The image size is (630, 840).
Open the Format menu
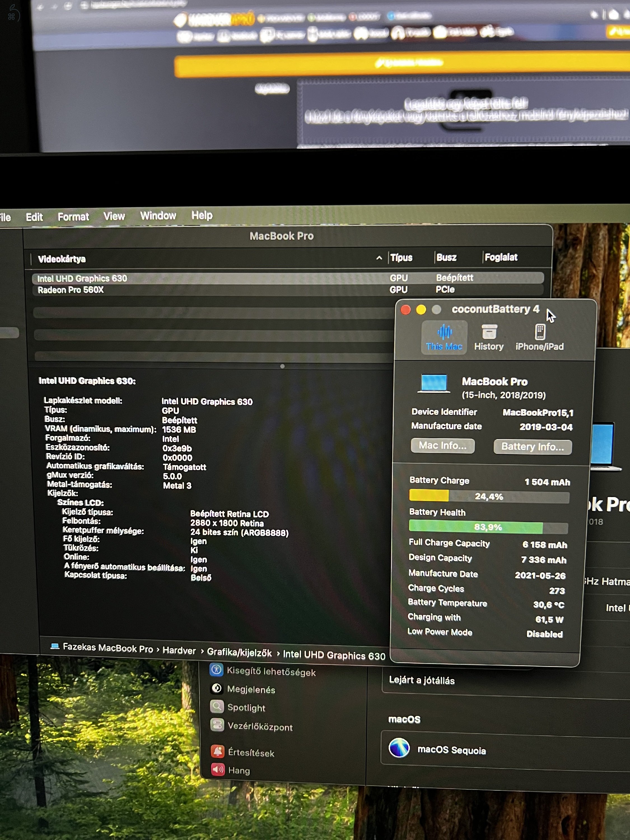pyautogui.click(x=73, y=217)
